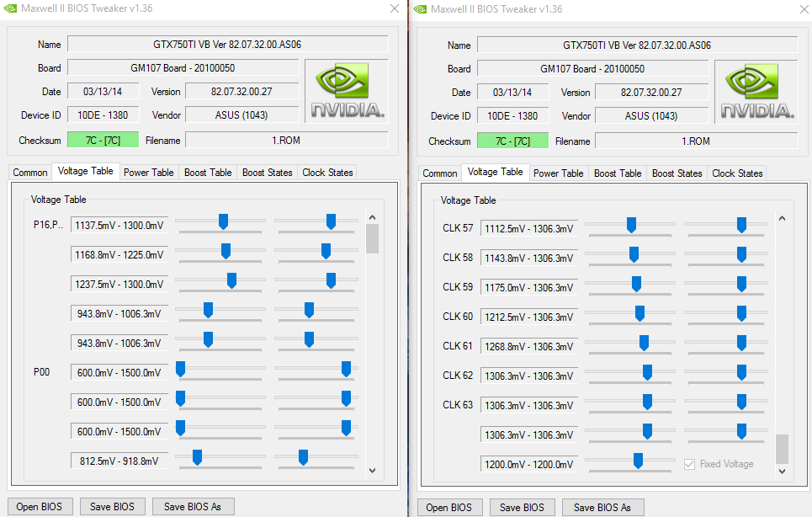Click CLK 59 value 1175.0mV - 1306.3mV

529,287
